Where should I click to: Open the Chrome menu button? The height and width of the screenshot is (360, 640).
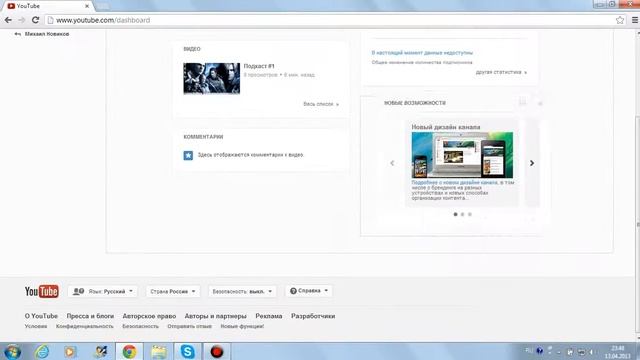pyautogui.click(x=635, y=20)
